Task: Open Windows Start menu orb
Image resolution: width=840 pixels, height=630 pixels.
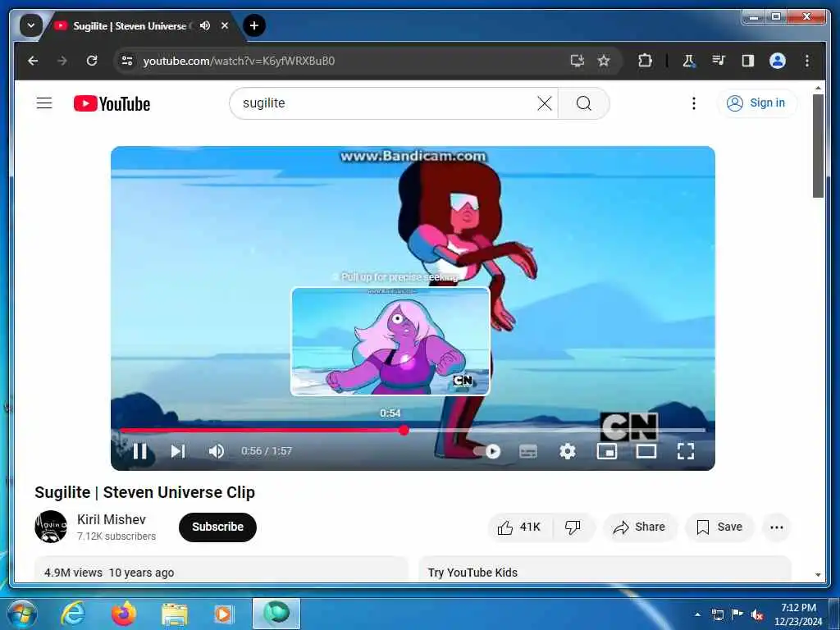Action: click(x=21, y=614)
